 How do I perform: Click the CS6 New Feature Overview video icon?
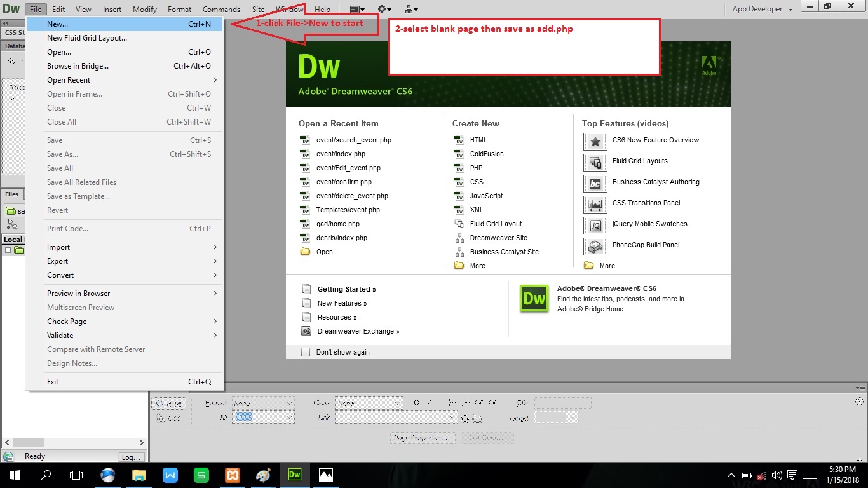[x=595, y=142]
